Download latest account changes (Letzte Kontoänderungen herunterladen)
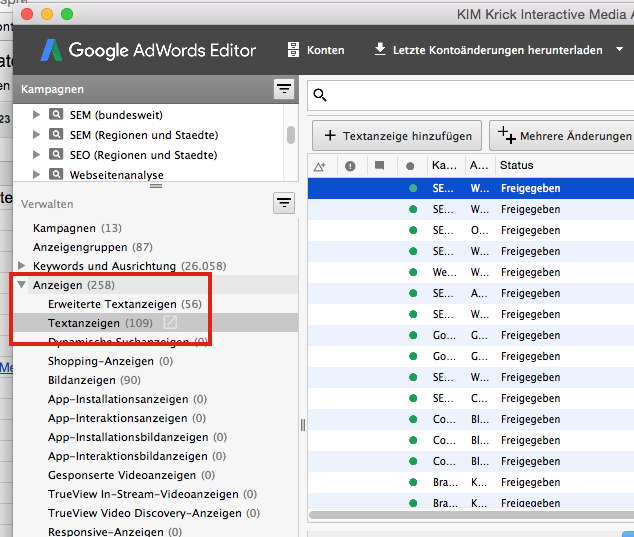The width and height of the screenshot is (634, 537). tap(488, 50)
